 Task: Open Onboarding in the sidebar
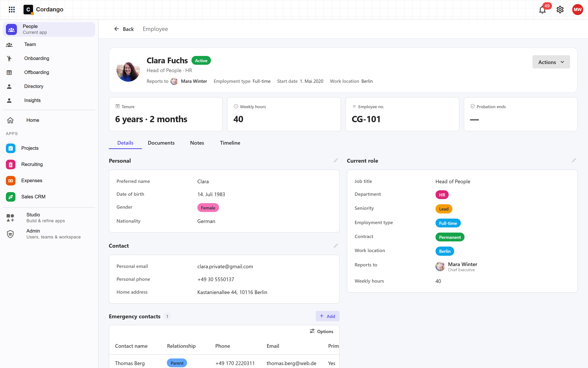49,58
